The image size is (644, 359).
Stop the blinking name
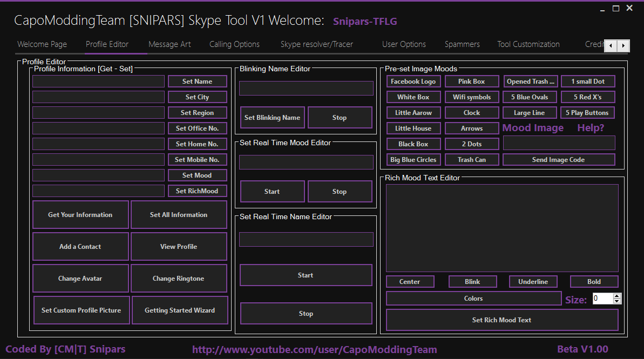[340, 118]
